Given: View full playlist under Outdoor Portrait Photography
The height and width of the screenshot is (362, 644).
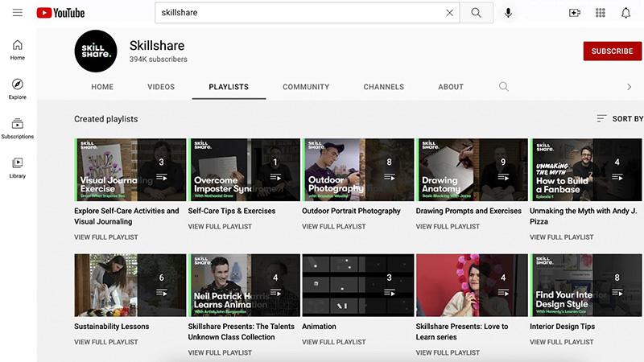Looking at the screenshot, I should 333,227.
